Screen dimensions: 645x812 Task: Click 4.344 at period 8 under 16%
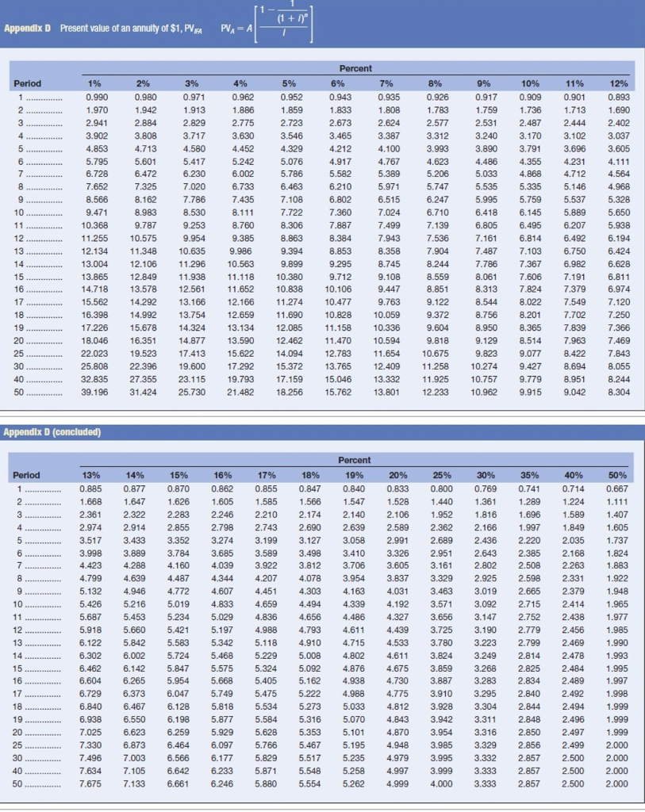[222, 578]
